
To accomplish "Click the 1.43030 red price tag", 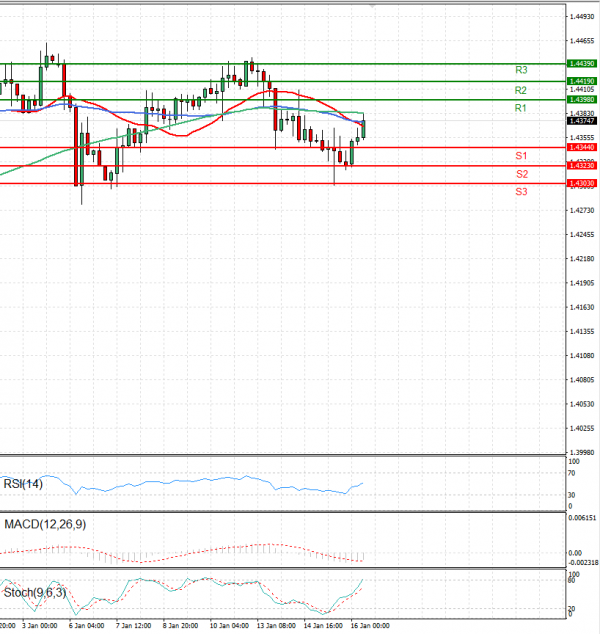I will click(581, 184).
